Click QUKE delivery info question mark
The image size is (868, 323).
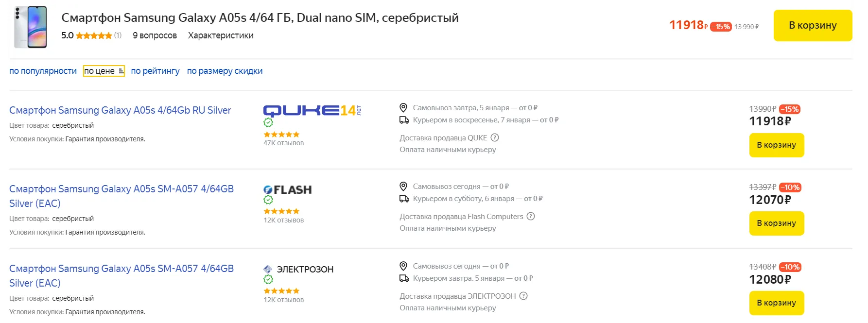click(x=495, y=138)
